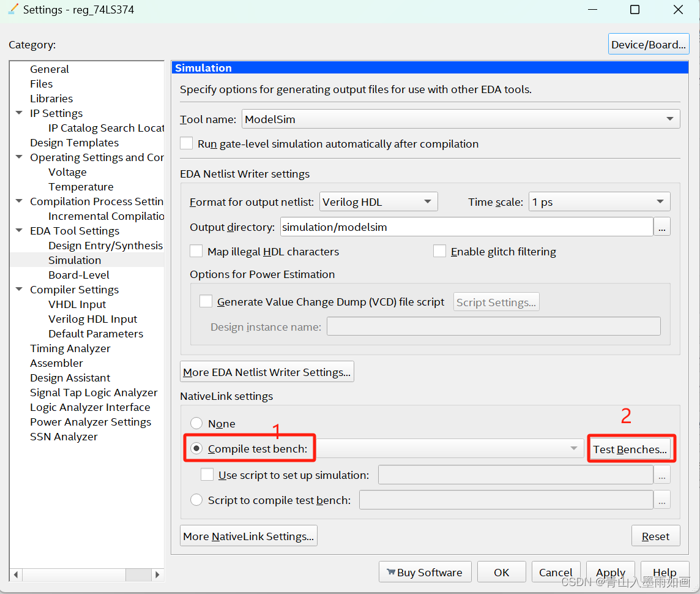Collapse Compilation Process Settings node
The height and width of the screenshot is (594, 700).
click(x=19, y=201)
